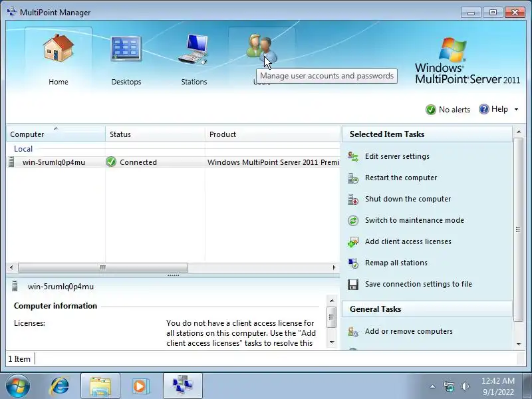Click Switch to maintenance mode link
Image resolution: width=532 pixels, height=399 pixels.
(x=414, y=220)
